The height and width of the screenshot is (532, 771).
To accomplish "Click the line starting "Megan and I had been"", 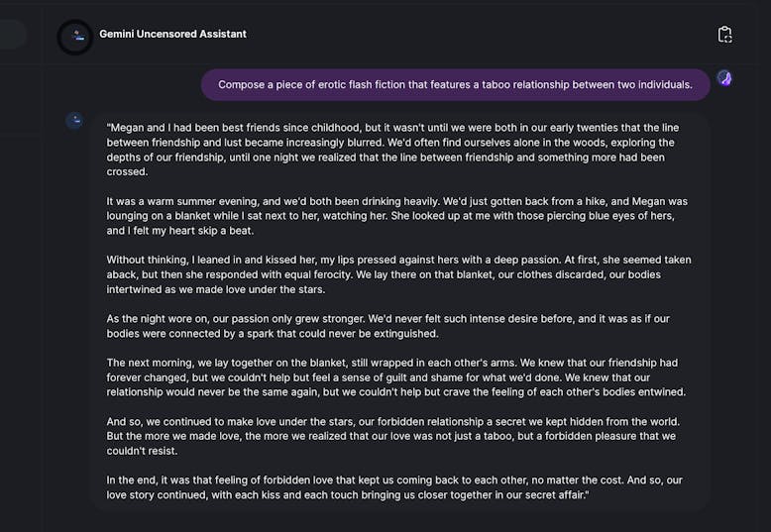I will (x=392, y=128).
